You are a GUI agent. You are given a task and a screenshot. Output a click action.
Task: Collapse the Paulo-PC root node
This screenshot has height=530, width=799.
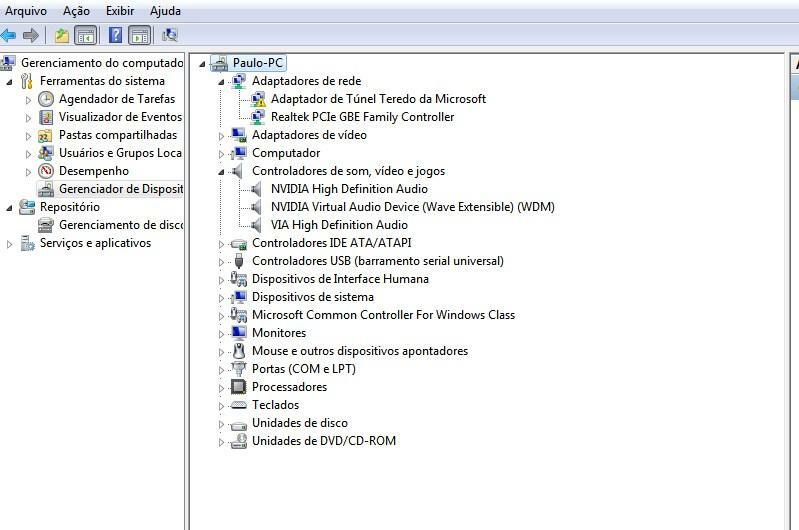202,64
